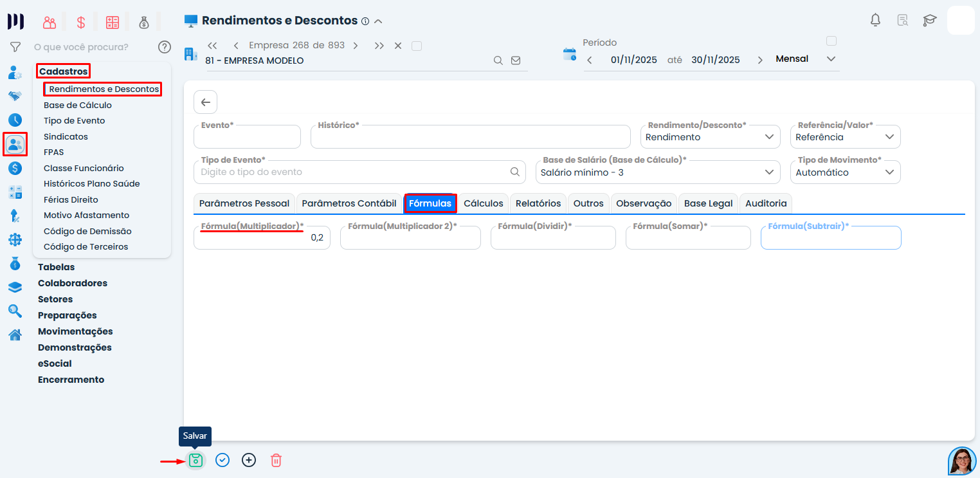Click the envelope icon beside company name
This screenshot has height=478, width=980.
click(x=516, y=60)
